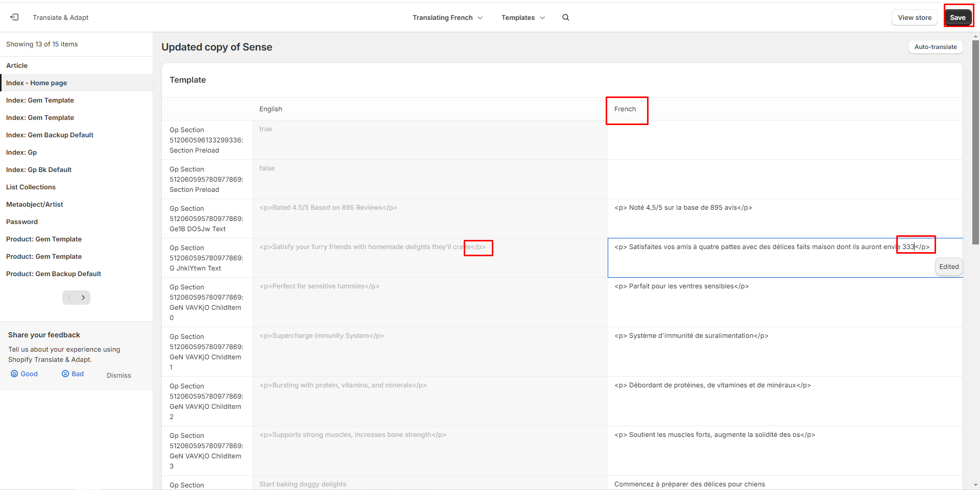Select Index - Home page in sidebar
This screenshot has height=490, width=980.
[36, 83]
